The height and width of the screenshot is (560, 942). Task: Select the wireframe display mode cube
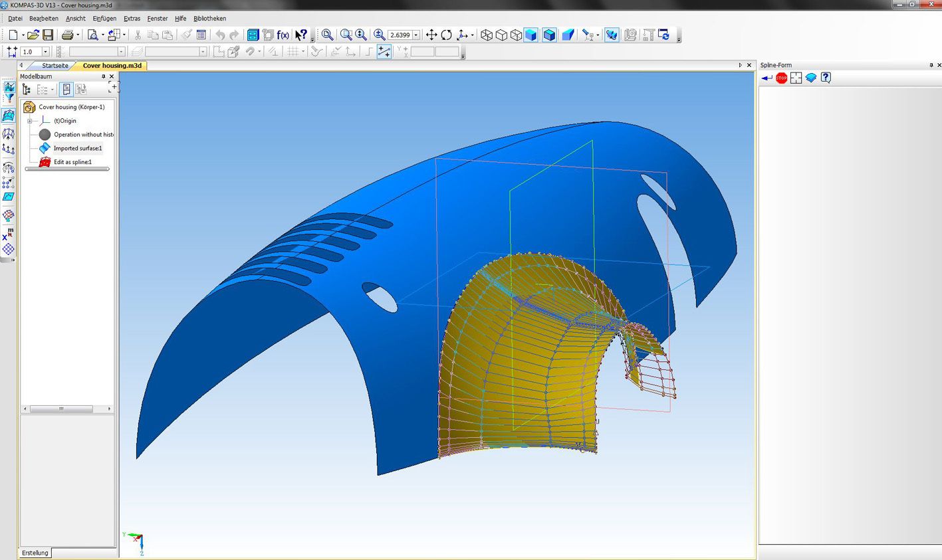coord(487,35)
